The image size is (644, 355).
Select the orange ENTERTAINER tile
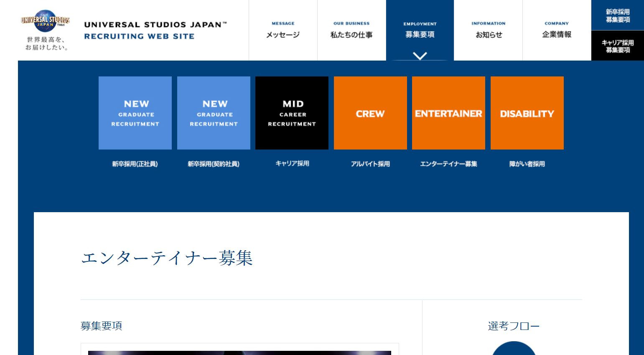448,113
